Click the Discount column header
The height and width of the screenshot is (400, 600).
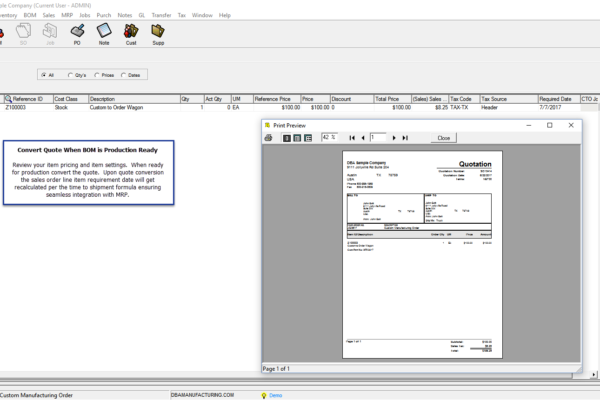(352, 99)
